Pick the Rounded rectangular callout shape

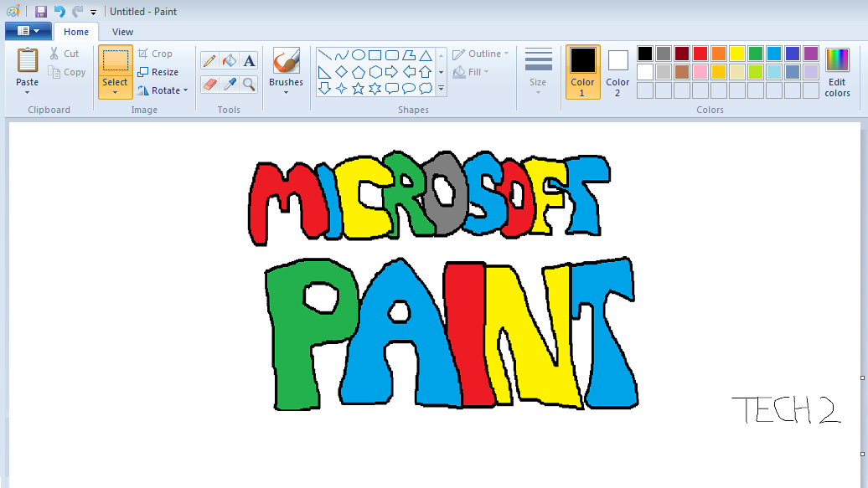pyautogui.click(x=392, y=89)
